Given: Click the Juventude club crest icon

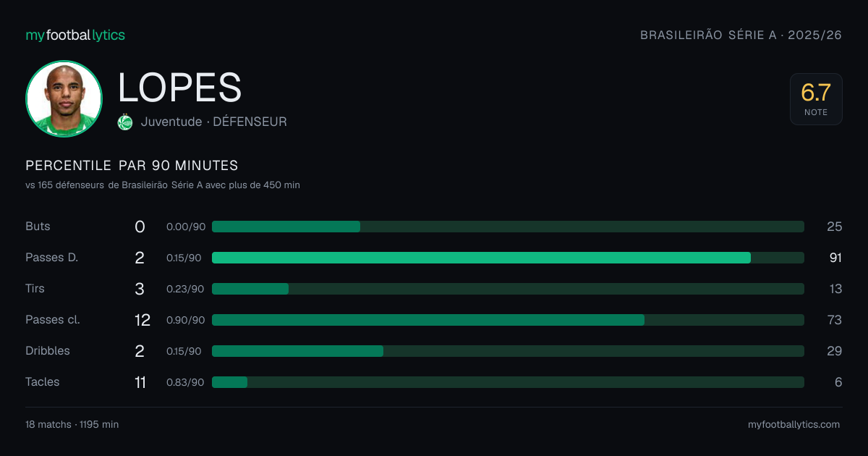Looking at the screenshot, I should 125,122.
